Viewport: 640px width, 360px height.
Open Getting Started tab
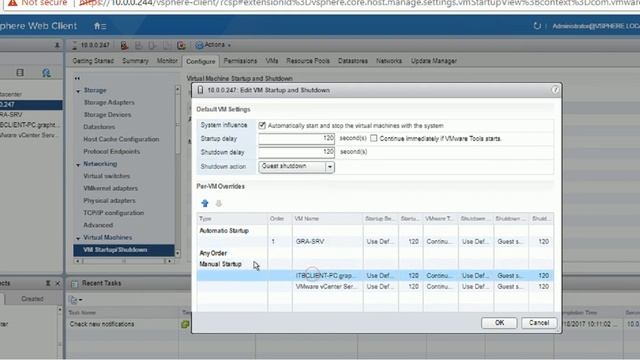point(93,61)
